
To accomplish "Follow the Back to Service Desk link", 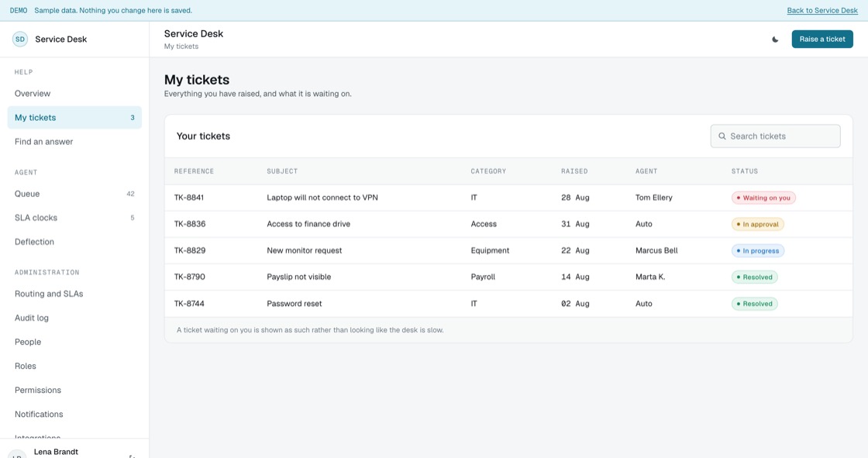I will click(x=822, y=11).
